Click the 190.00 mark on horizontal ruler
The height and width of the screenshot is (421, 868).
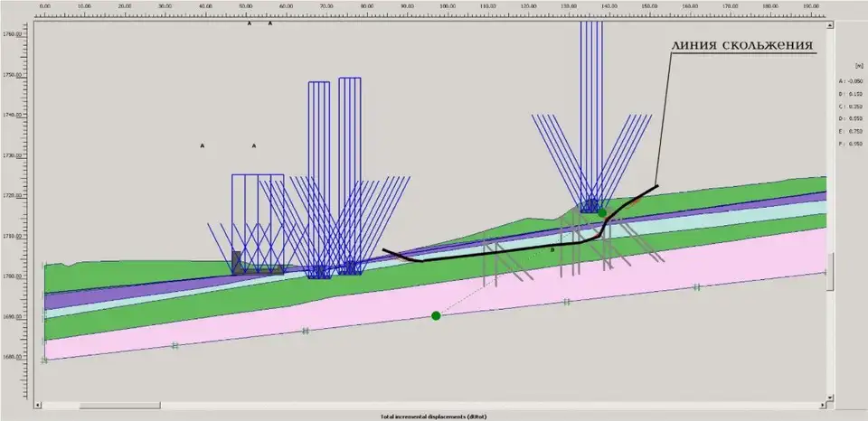coord(810,5)
